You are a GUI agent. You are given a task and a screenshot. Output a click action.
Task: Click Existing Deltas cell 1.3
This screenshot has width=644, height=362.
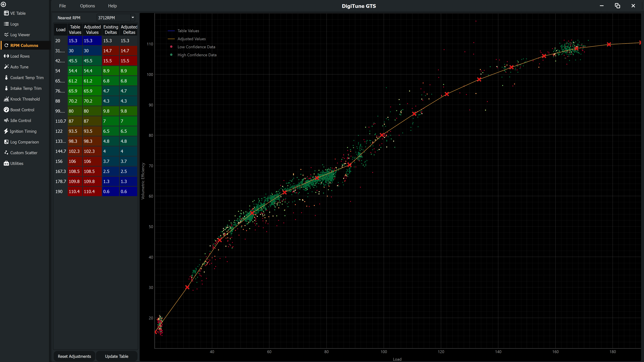coord(111,181)
